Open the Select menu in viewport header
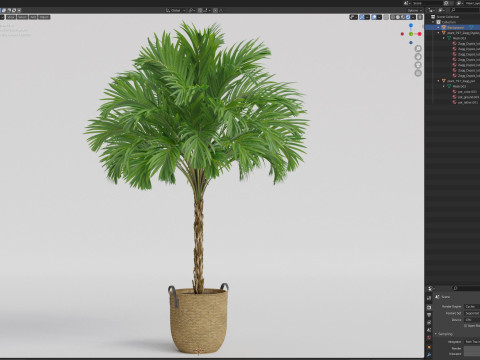Image resolution: width=480 pixels, height=360 pixels. pyautogui.click(x=22, y=17)
